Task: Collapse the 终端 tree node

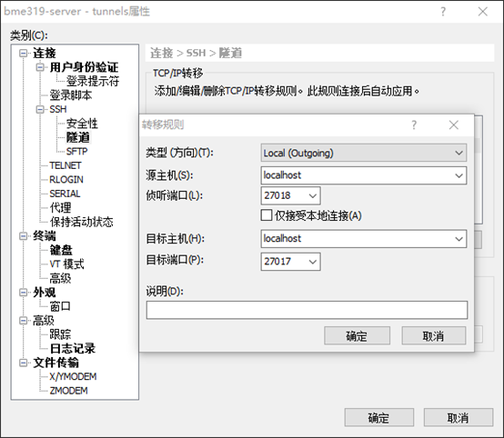Action: (x=23, y=236)
